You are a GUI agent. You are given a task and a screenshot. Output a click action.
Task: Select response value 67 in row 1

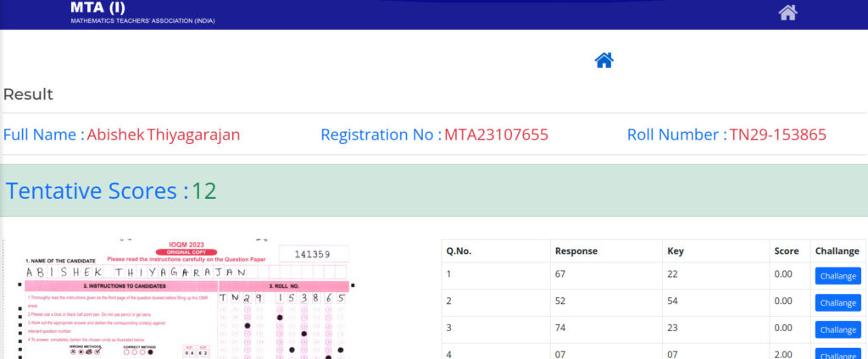(560, 274)
